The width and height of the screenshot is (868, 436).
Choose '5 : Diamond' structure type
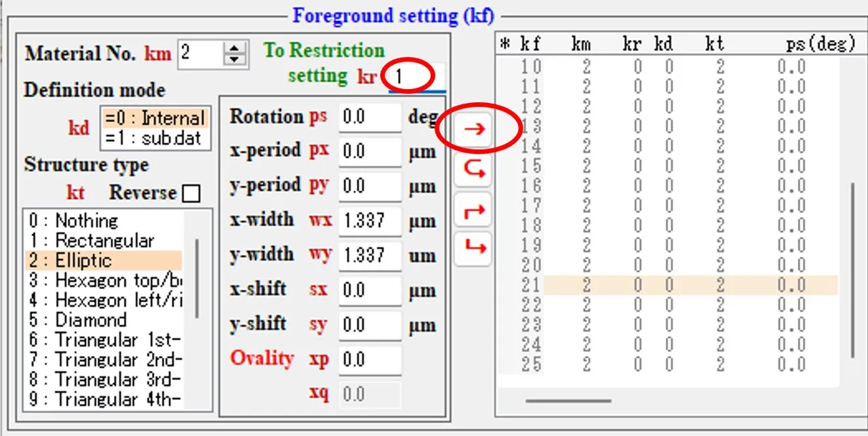tap(104, 320)
